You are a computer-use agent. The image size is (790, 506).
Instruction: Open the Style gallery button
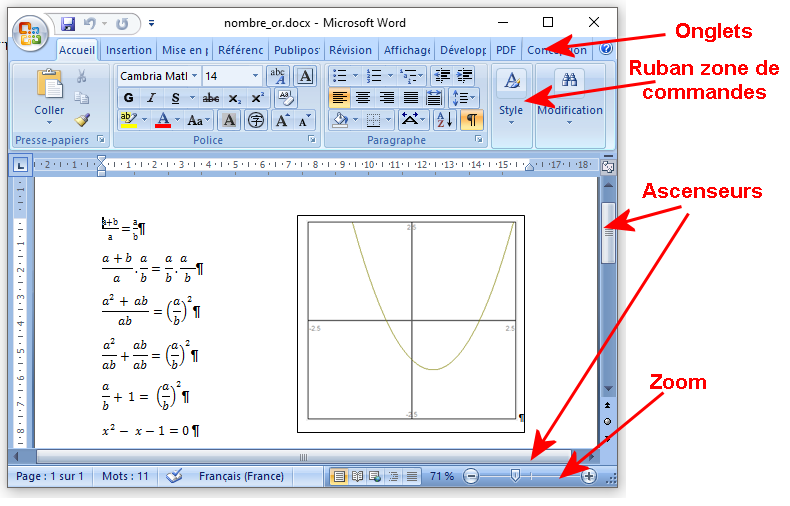(511, 98)
